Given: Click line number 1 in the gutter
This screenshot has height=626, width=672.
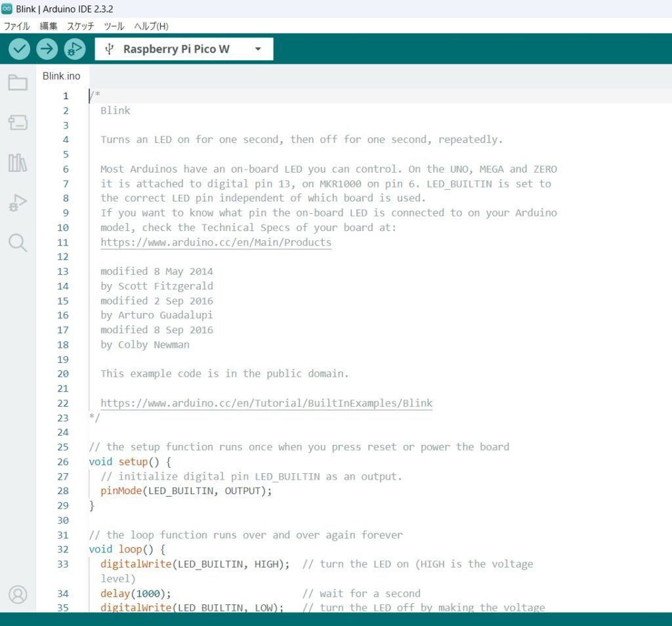Looking at the screenshot, I should [66, 96].
